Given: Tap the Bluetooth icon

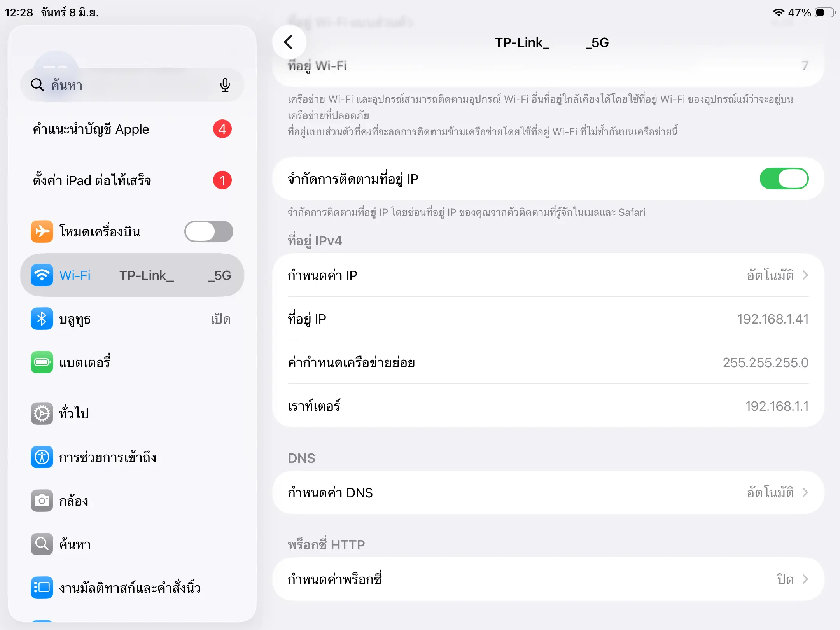Looking at the screenshot, I should (42, 318).
